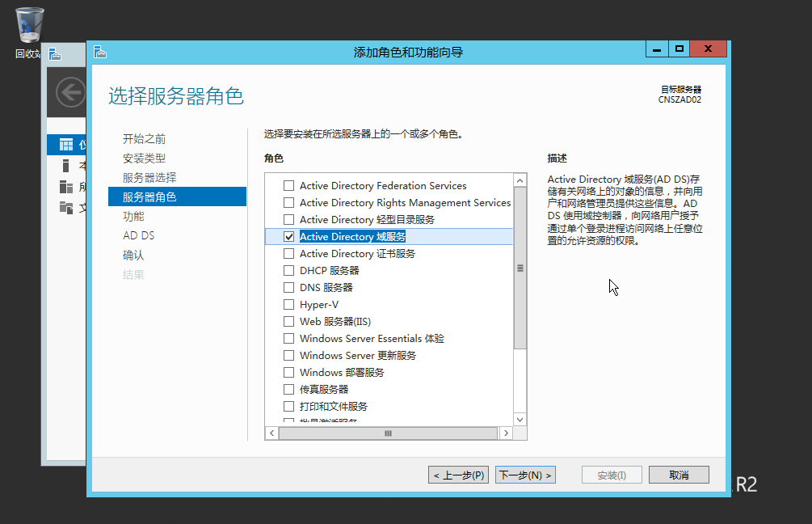The image size is (812, 524).
Task: Check 传真服务器 checkbox
Action: [x=289, y=389]
